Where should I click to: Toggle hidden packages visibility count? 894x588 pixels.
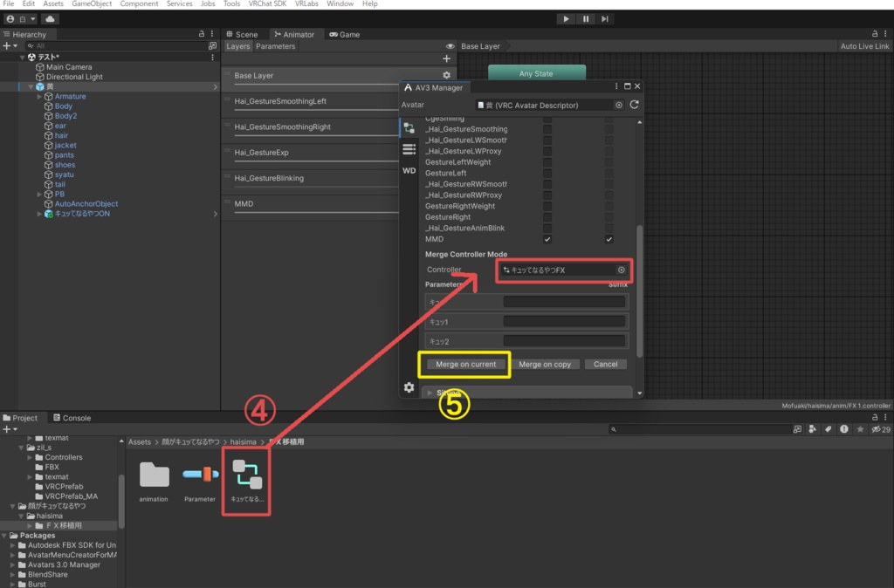(x=881, y=429)
